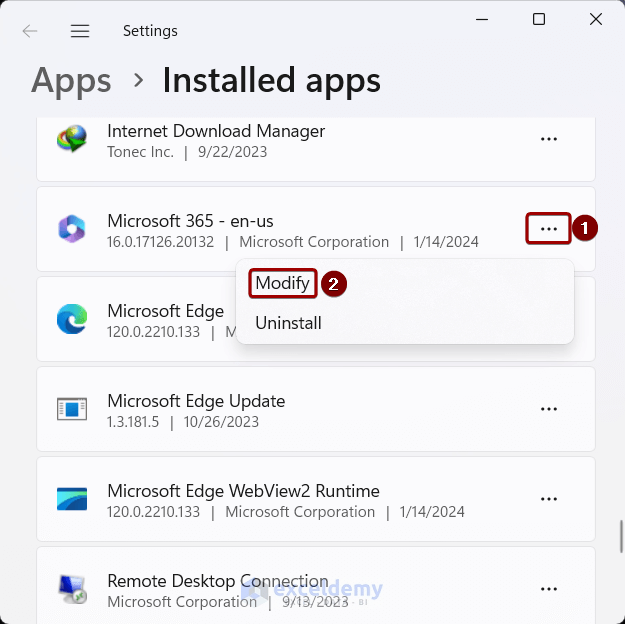Select the Internet Download Manager name
The width and height of the screenshot is (625, 624).
click(x=216, y=131)
